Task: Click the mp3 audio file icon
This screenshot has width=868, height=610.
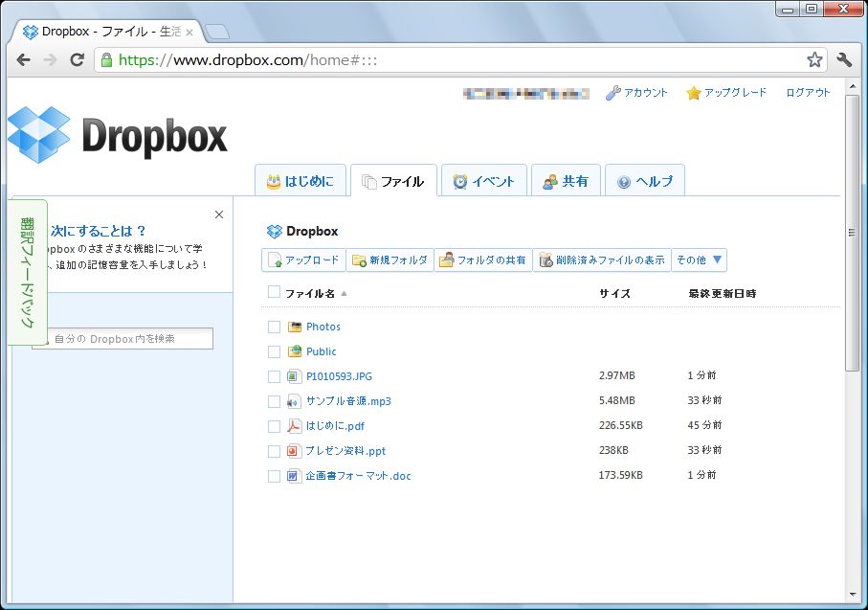Action: pos(294,401)
